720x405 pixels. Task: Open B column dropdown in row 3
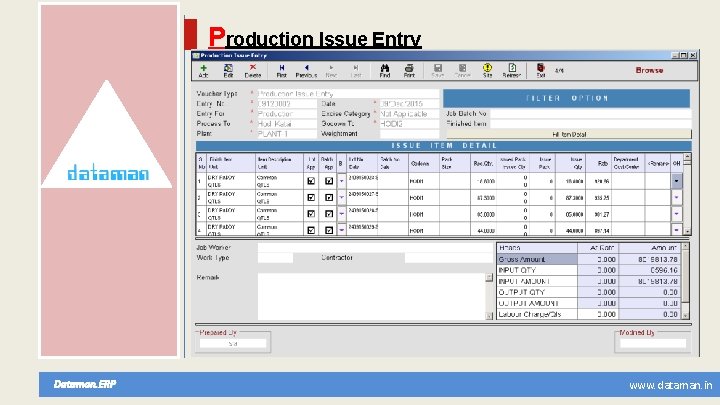[x=342, y=214]
